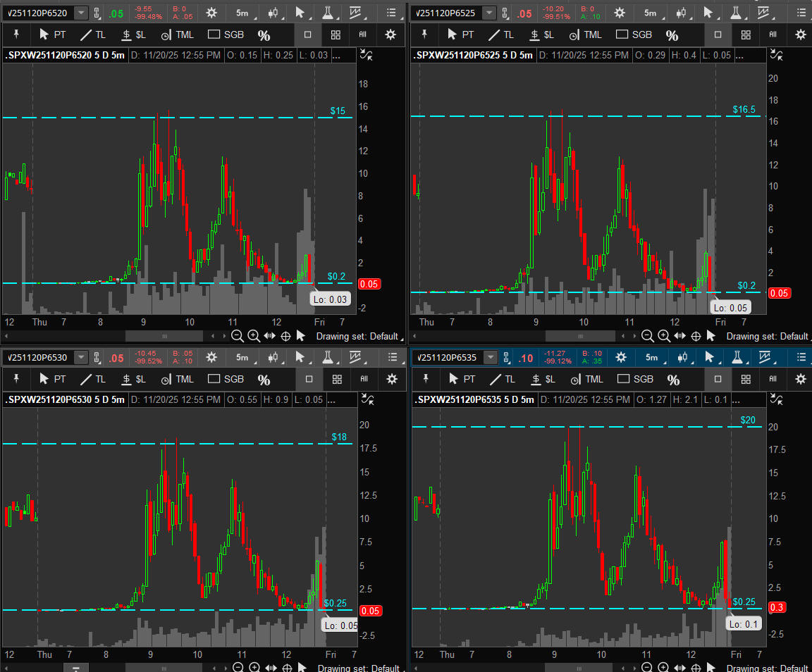Click the SGB rectangle button in the P6525 toolbar

click(x=634, y=35)
